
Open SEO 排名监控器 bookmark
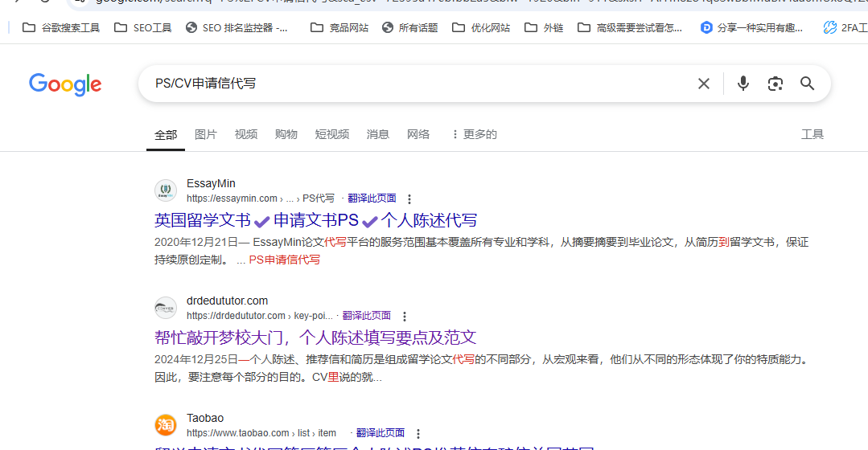(x=237, y=27)
